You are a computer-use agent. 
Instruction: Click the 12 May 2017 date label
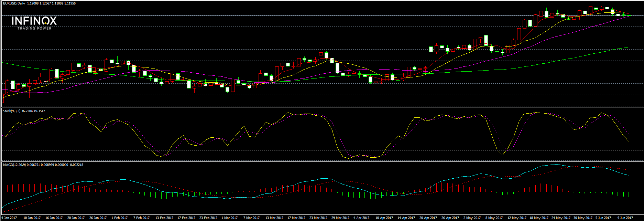tap(516, 218)
